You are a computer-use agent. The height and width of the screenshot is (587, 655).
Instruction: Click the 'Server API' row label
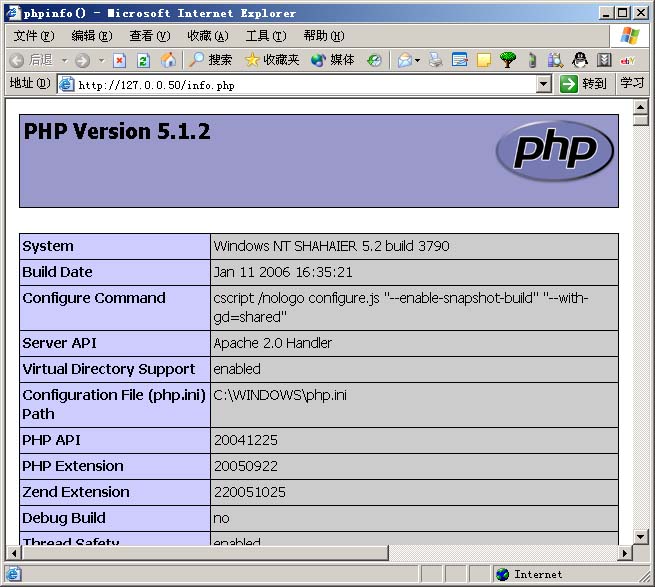coord(59,343)
